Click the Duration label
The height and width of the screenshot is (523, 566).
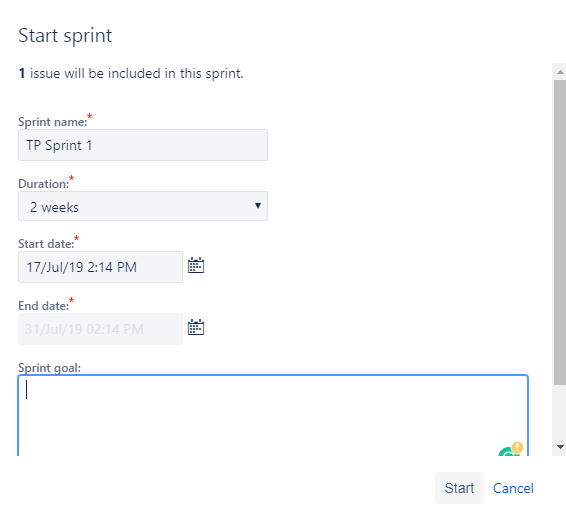[43, 184]
